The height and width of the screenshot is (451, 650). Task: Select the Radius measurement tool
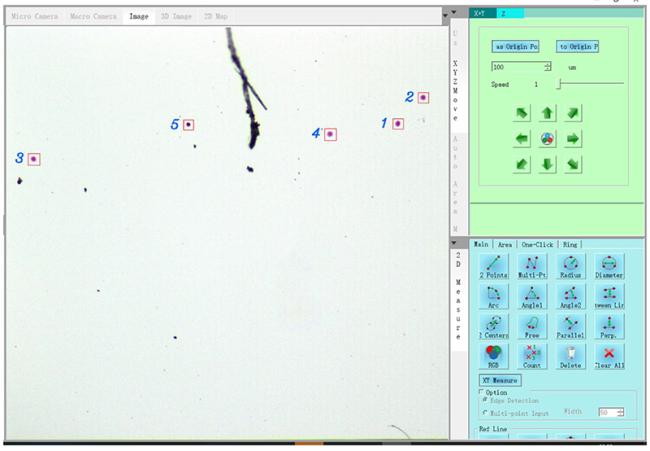point(570,265)
